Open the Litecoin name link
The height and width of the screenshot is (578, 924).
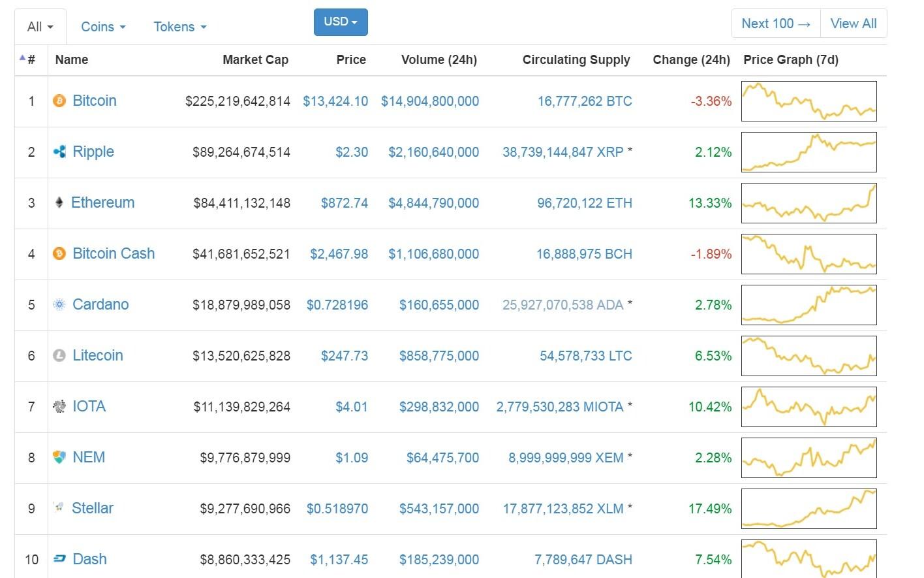click(x=98, y=355)
